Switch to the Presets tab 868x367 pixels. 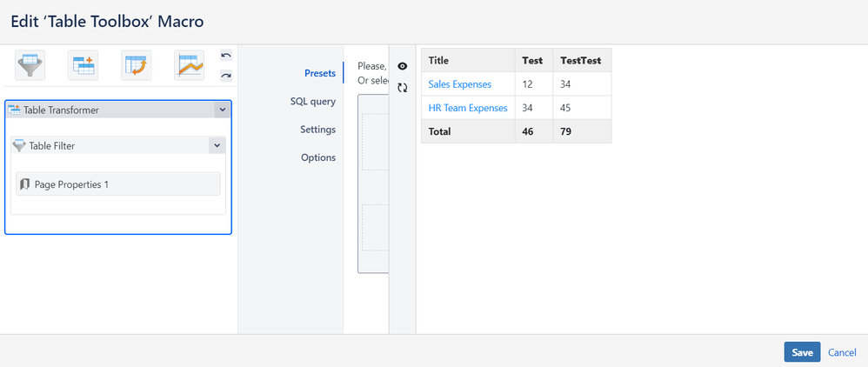click(x=319, y=73)
